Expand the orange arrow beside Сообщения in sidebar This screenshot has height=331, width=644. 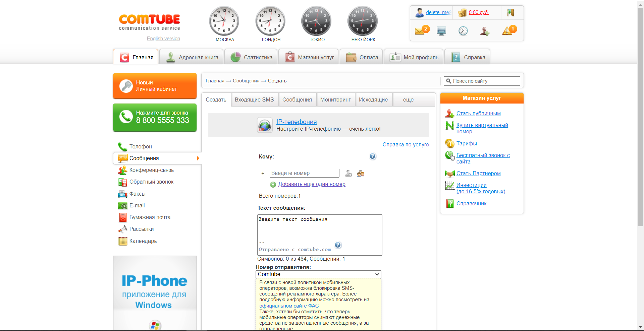coord(198,158)
